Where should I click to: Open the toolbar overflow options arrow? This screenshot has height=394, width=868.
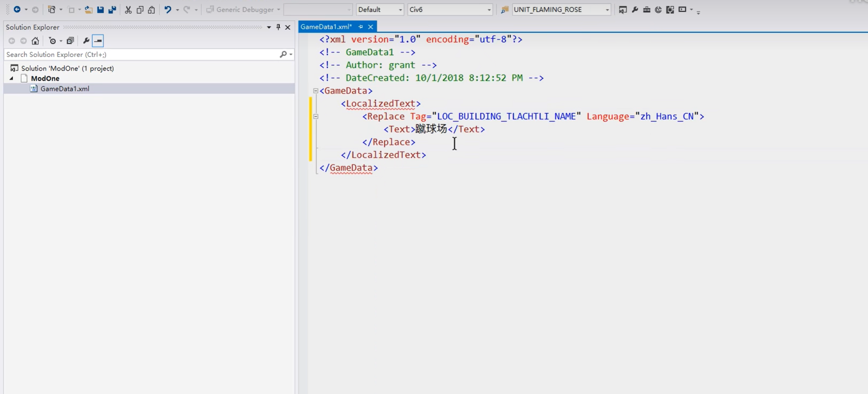pyautogui.click(x=698, y=12)
